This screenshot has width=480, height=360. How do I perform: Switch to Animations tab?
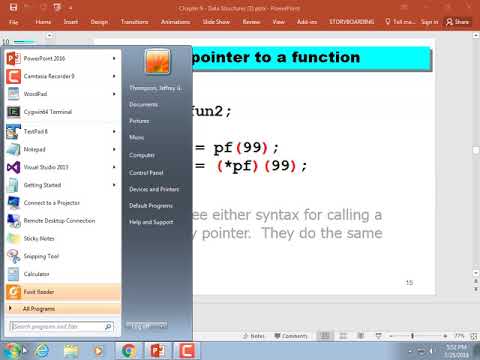coord(175,22)
